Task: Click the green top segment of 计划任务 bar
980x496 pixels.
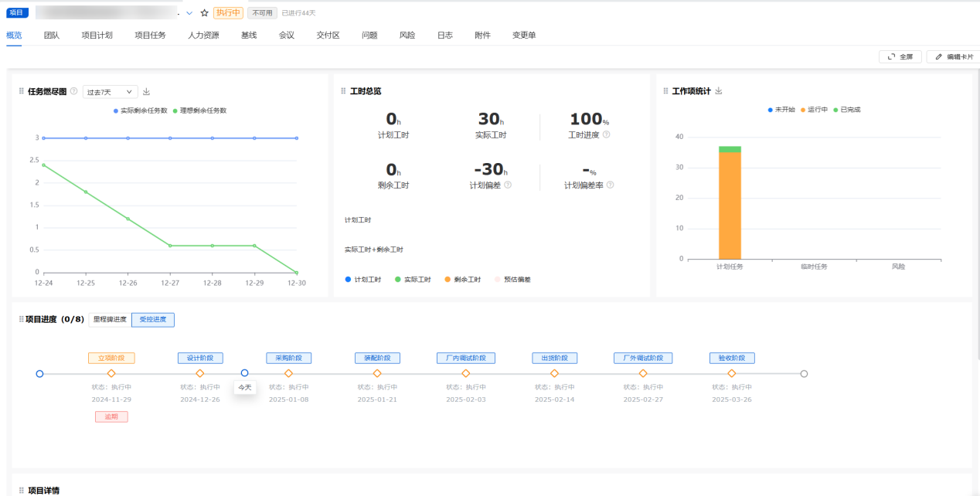Action: coord(730,149)
